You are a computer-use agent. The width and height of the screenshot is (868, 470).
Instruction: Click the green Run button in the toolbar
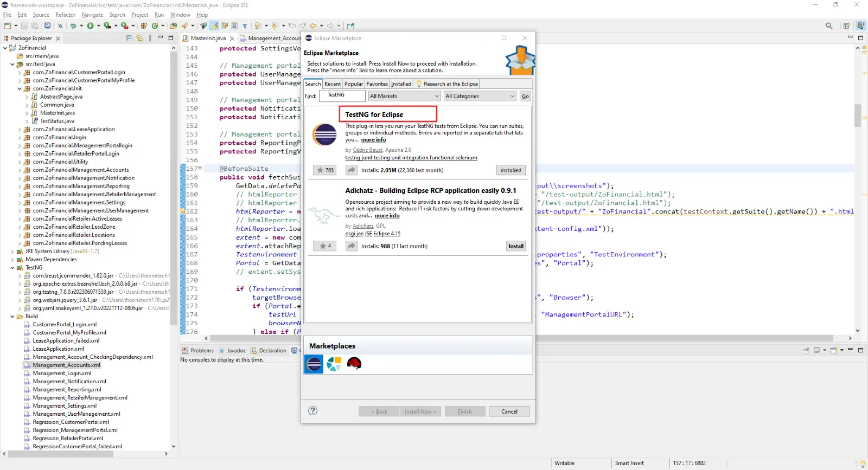point(90,25)
